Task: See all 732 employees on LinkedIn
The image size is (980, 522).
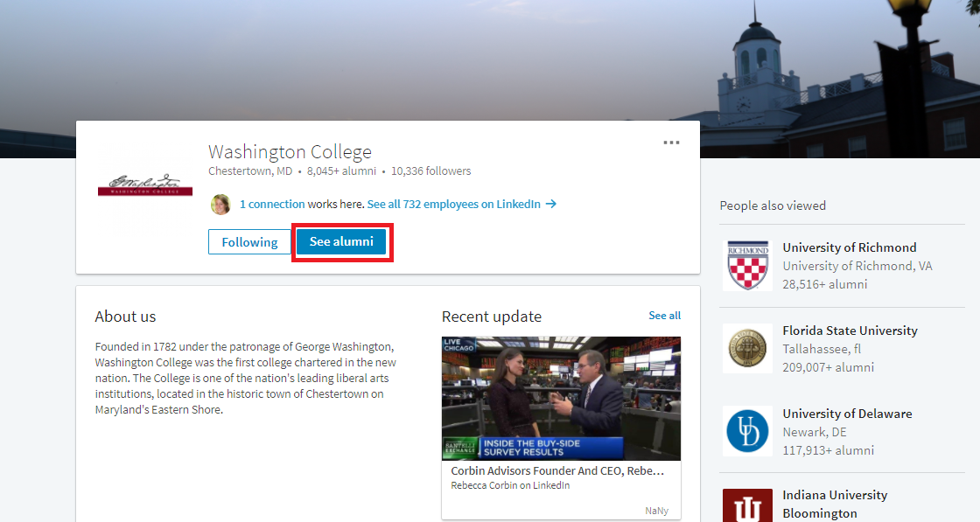Action: pos(454,205)
